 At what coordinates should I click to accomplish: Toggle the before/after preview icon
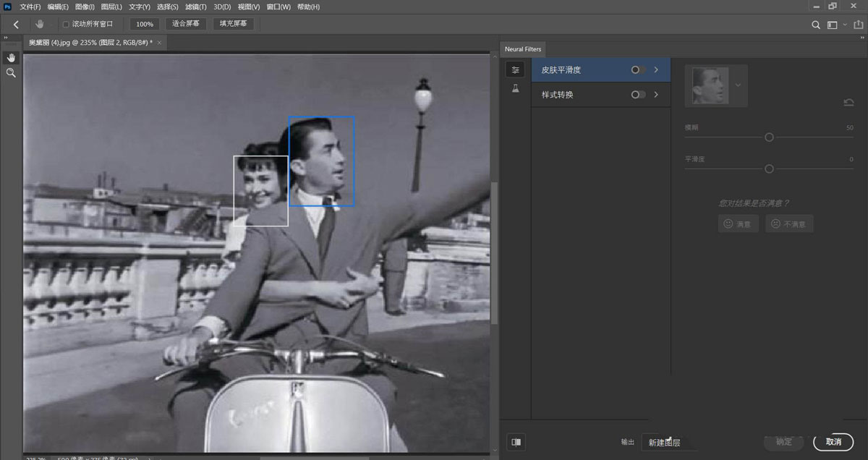[516, 442]
